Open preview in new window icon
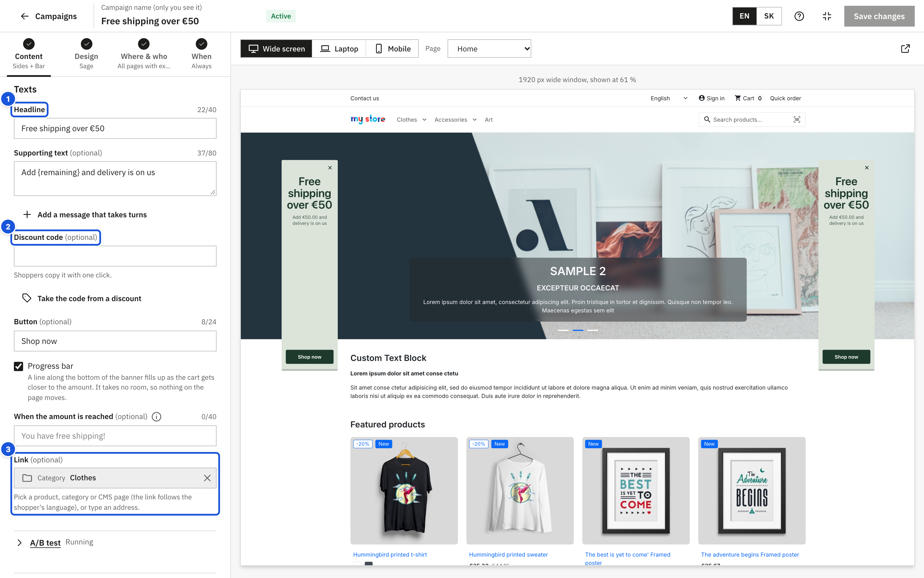This screenshot has height=578, width=924. 905,49
